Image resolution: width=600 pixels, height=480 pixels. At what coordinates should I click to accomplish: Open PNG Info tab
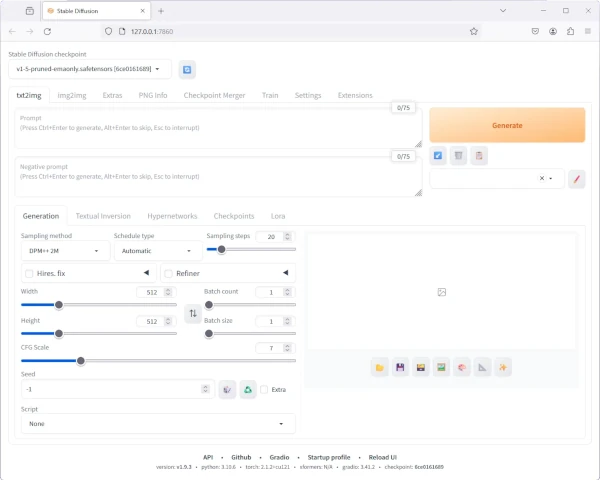[153, 95]
